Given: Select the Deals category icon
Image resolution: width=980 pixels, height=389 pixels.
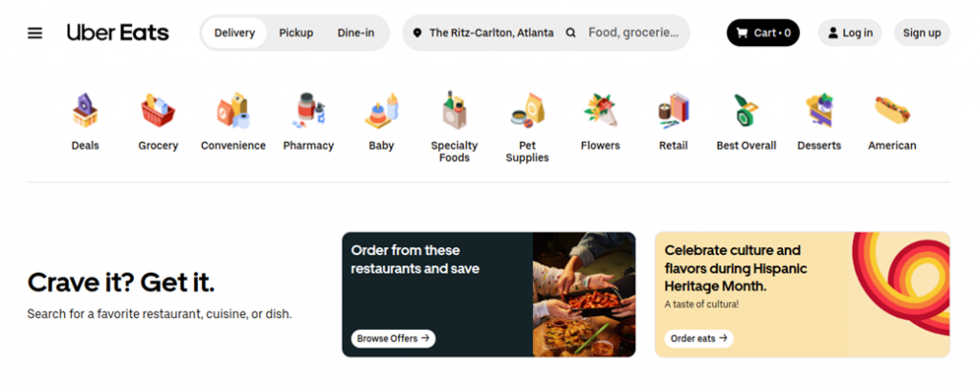Looking at the screenshot, I should [x=85, y=111].
